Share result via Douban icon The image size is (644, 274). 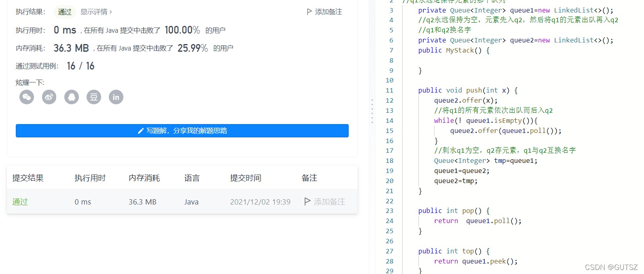pyautogui.click(x=94, y=97)
